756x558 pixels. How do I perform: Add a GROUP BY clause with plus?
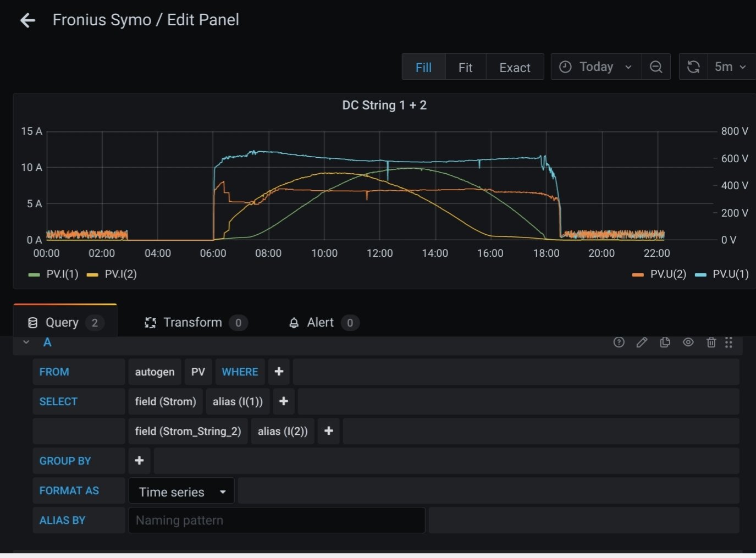tap(139, 461)
